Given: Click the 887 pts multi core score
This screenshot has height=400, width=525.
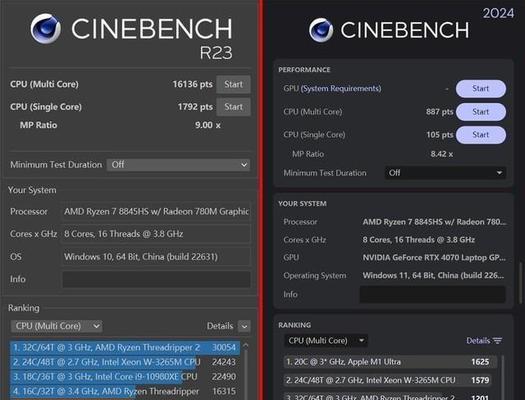Looking at the screenshot, I should point(439,112).
